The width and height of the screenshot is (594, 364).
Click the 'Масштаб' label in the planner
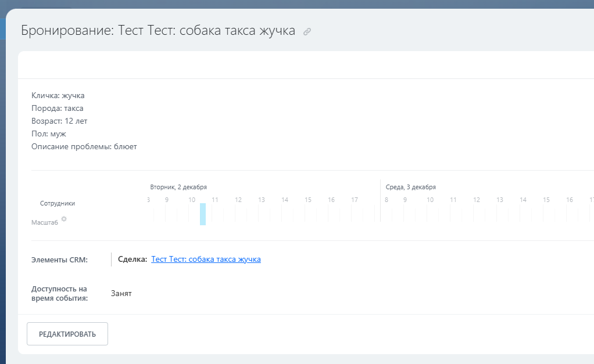click(x=45, y=222)
